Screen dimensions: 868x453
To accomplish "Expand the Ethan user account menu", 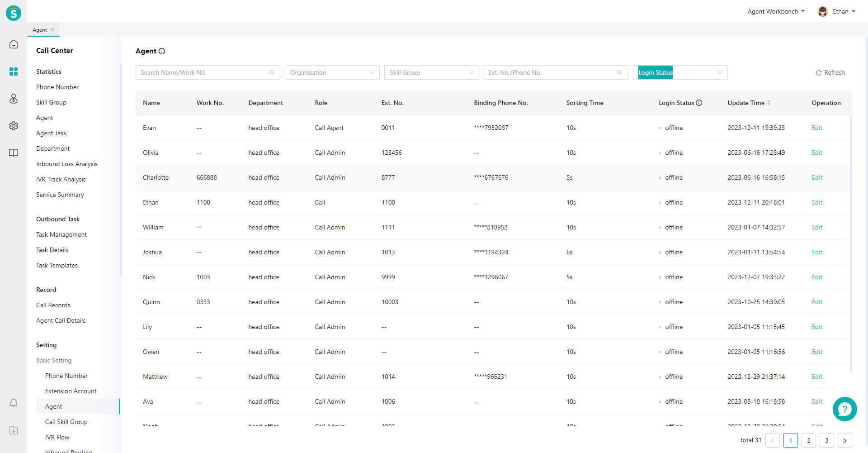I will 844,11.
